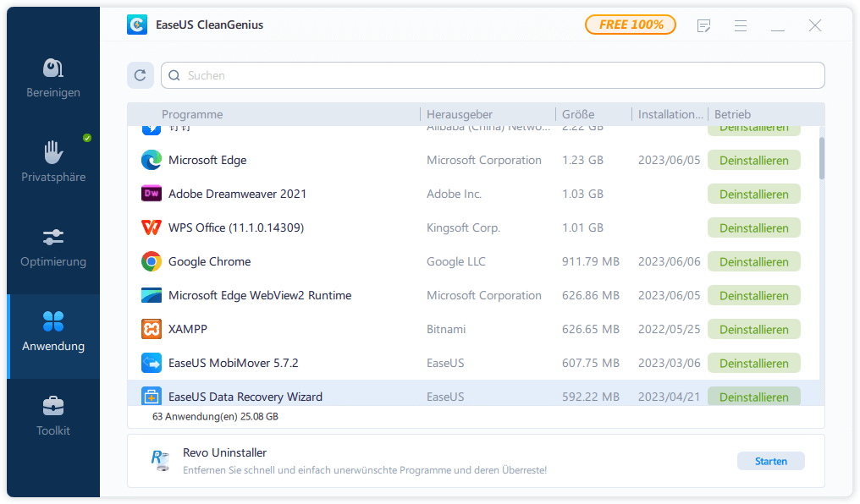
Task: Click the Bitnami publisher cell
Action: click(446, 329)
